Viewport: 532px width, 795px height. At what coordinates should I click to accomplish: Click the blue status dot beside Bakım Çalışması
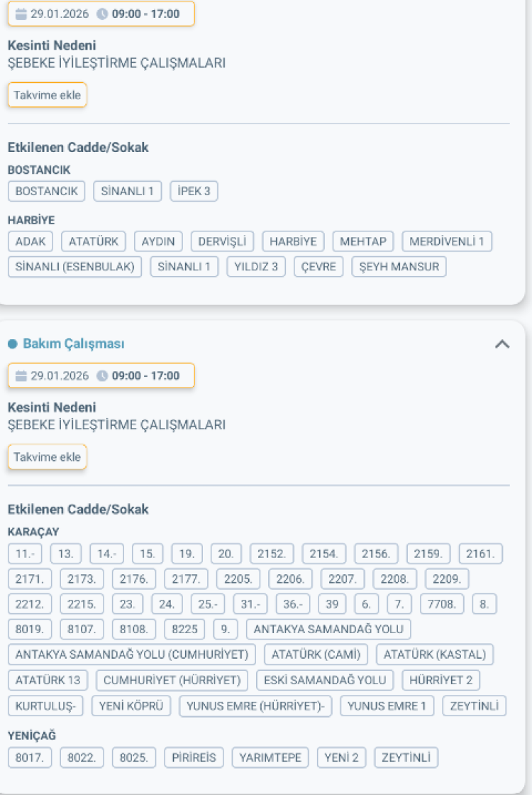[12, 344]
